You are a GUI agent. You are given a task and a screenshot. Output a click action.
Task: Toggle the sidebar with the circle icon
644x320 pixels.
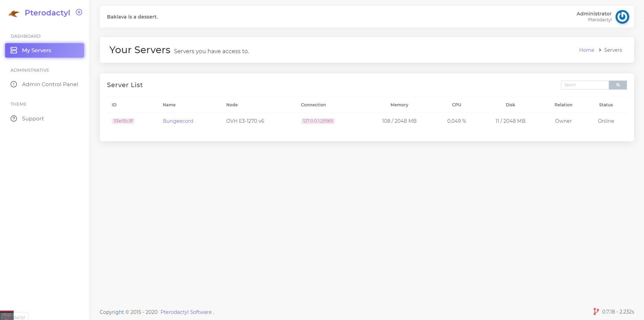click(x=79, y=12)
